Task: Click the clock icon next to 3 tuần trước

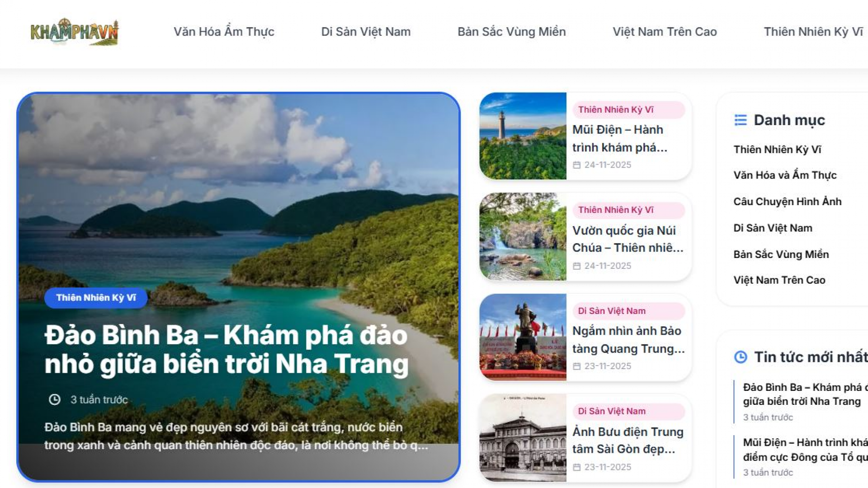Action: (x=55, y=399)
